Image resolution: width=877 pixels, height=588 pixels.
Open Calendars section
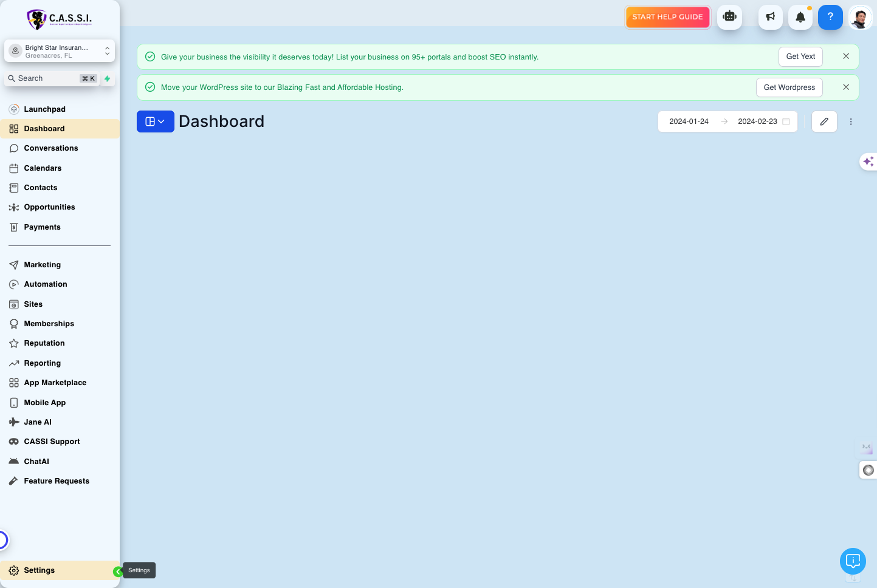tap(60, 168)
